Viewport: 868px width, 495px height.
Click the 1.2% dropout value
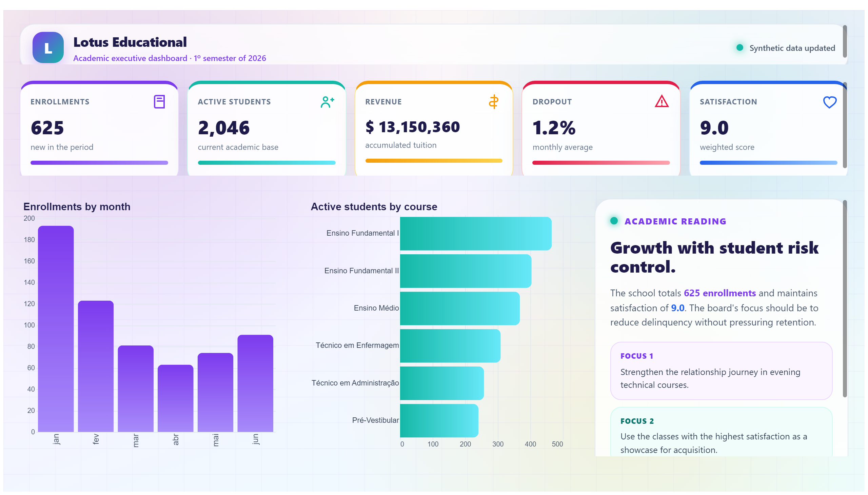click(553, 128)
